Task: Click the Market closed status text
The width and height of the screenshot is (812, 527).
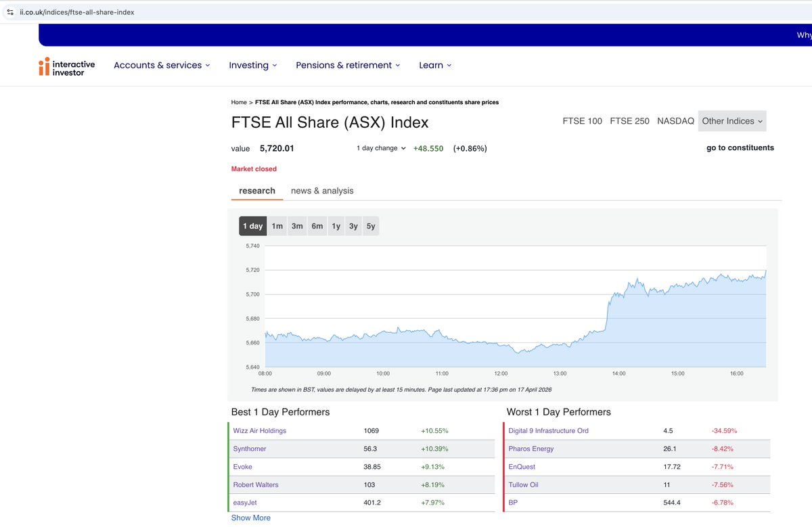Action: coord(254,169)
